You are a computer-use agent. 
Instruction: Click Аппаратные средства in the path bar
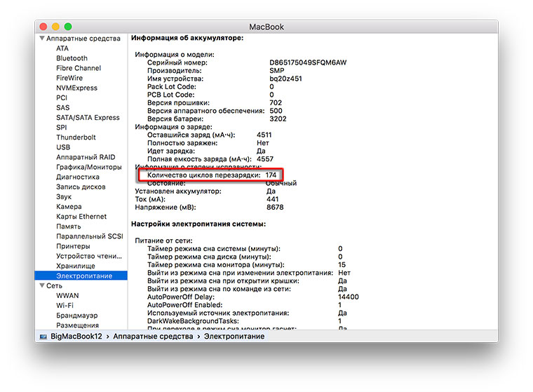click(x=153, y=336)
